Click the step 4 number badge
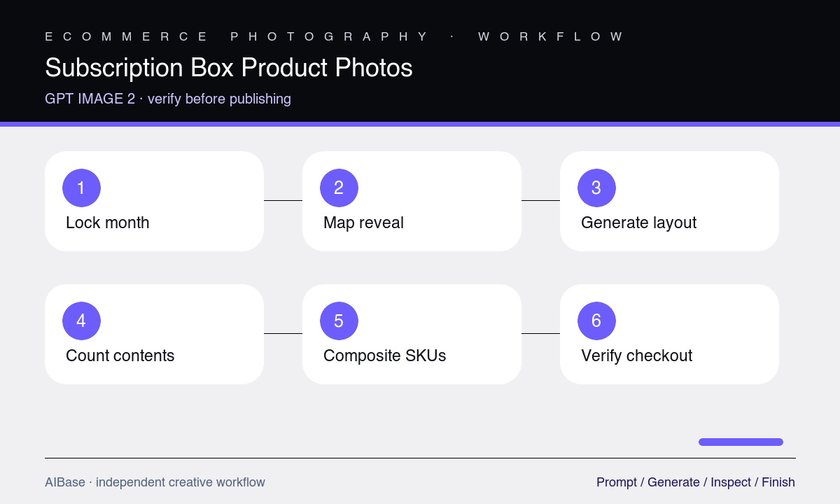 [81, 321]
